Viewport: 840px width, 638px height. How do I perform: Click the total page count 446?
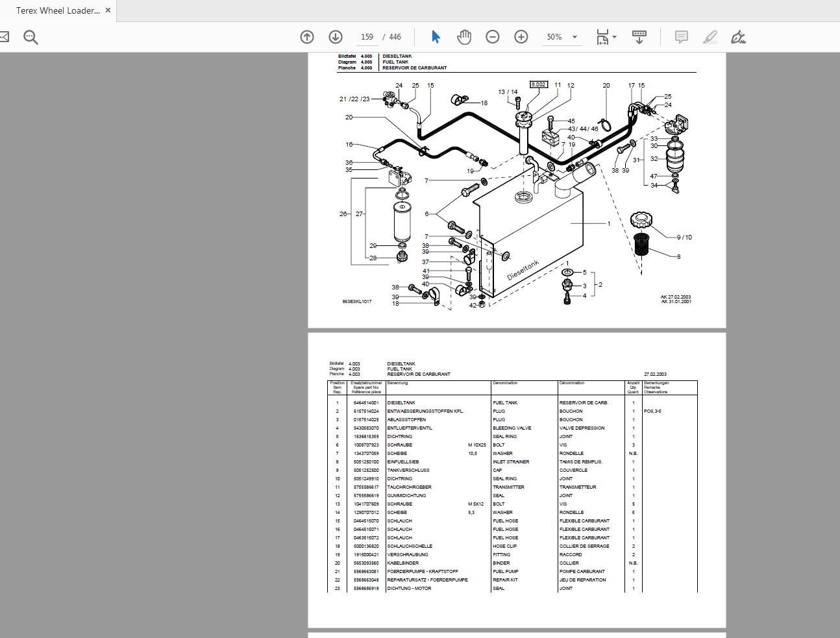tap(395, 37)
